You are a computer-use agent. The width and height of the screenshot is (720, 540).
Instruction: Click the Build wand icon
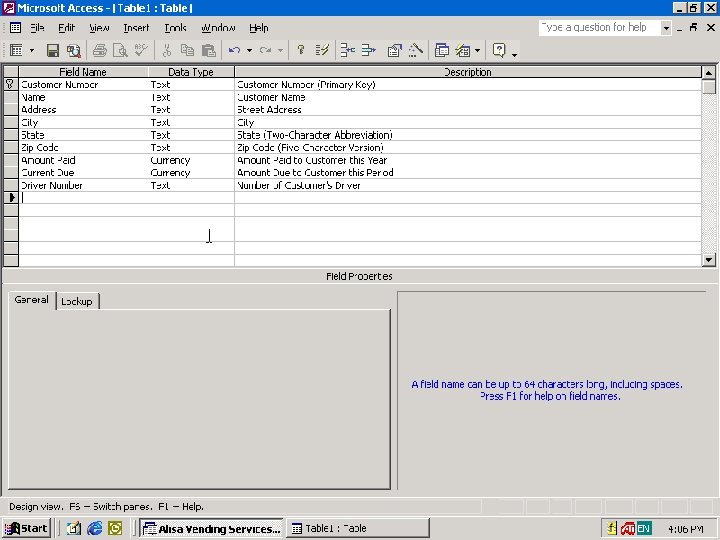pyautogui.click(x=416, y=50)
